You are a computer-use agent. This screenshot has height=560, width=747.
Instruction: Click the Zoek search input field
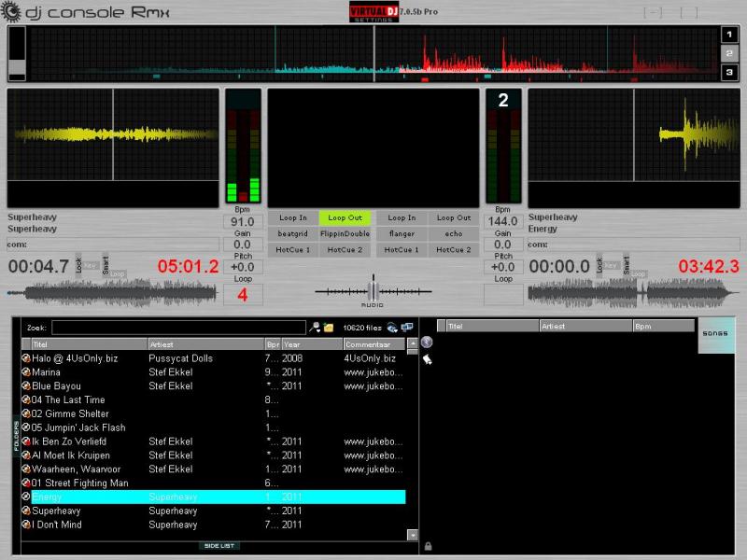coord(178,328)
